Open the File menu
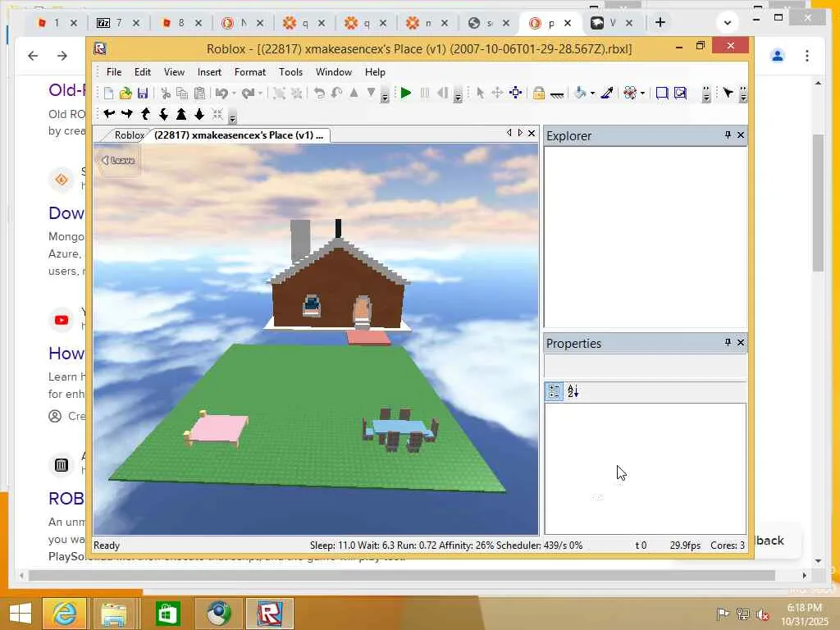 pyautogui.click(x=113, y=72)
